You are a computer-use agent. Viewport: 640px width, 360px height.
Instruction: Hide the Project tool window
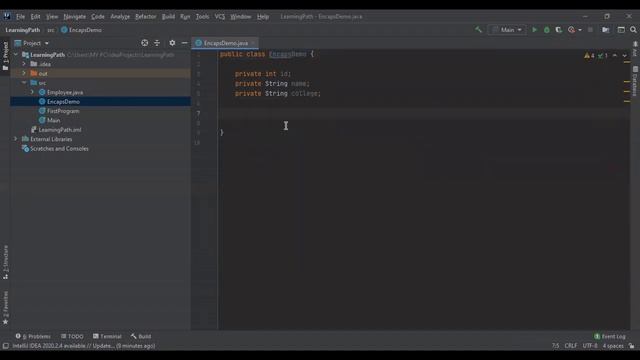tap(184, 43)
